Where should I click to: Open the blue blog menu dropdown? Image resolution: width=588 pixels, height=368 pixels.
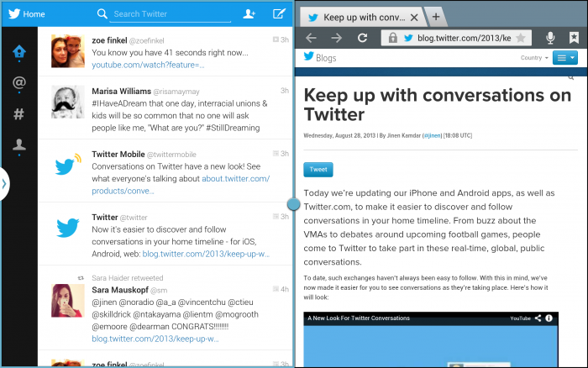coord(564,58)
